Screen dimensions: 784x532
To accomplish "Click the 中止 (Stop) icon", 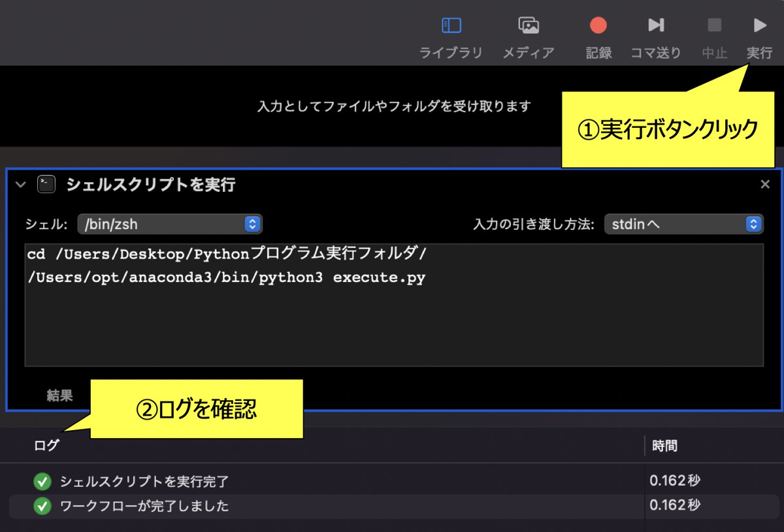I will 713,25.
